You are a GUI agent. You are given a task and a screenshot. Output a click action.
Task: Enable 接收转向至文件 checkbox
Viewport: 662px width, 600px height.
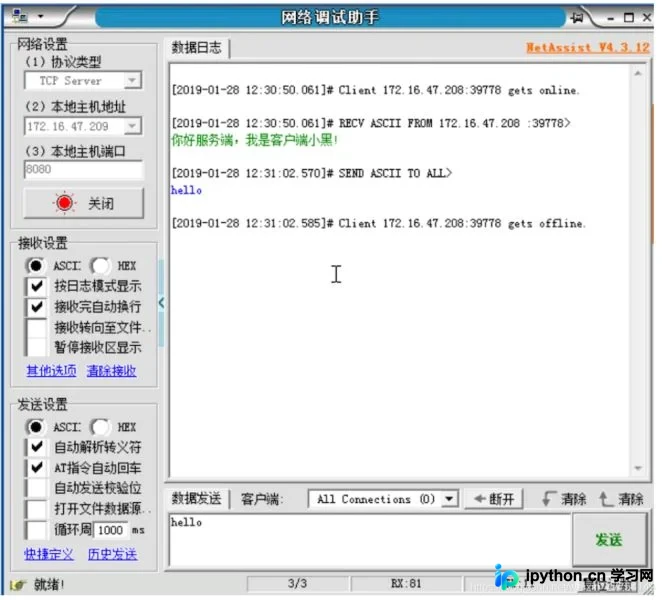click(x=37, y=327)
